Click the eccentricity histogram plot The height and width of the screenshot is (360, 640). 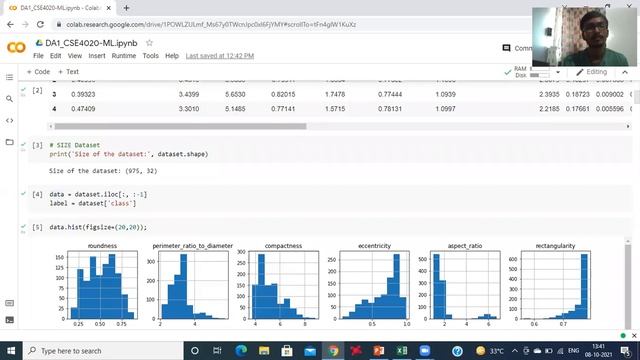(x=374, y=285)
